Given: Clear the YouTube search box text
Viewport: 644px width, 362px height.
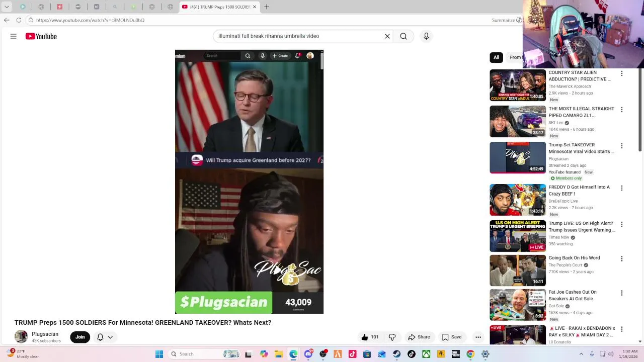Looking at the screenshot, I should [x=387, y=36].
